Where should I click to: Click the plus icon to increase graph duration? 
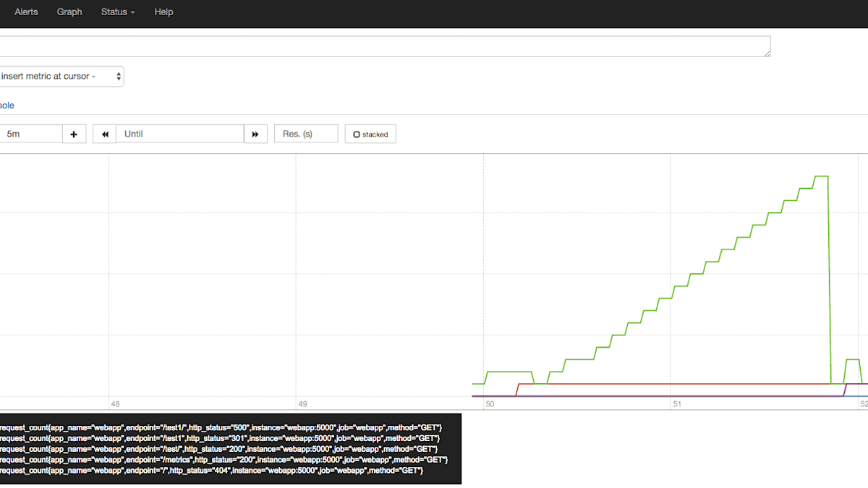click(74, 133)
